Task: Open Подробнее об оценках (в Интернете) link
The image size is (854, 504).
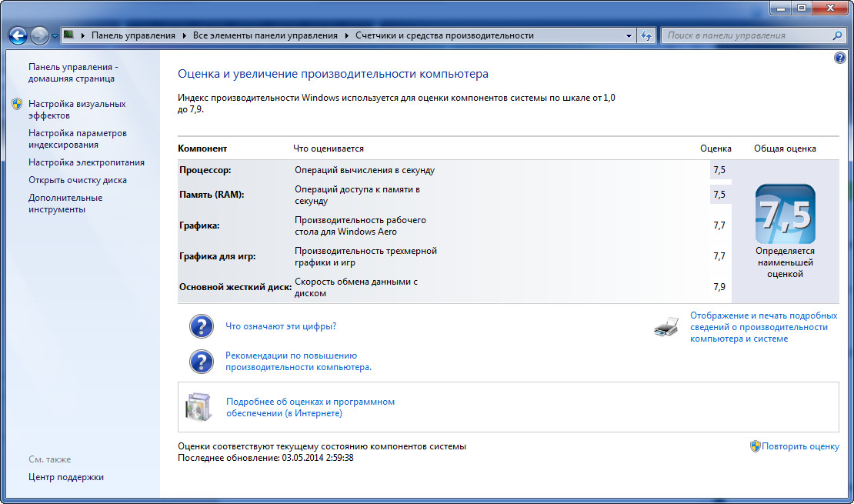Action: 311,408
